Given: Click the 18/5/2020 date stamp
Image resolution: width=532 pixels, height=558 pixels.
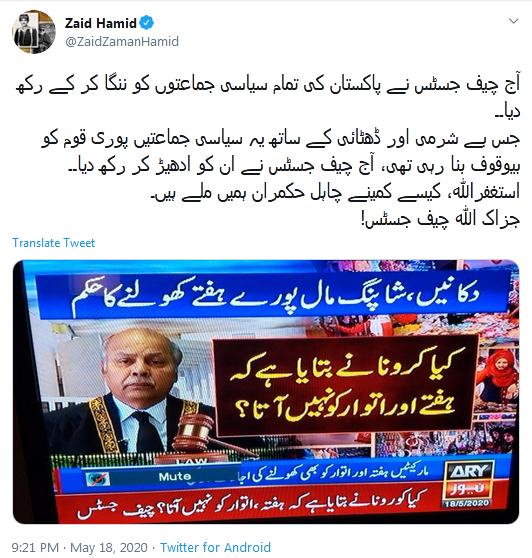Looking at the screenshot, I should click(x=467, y=504).
